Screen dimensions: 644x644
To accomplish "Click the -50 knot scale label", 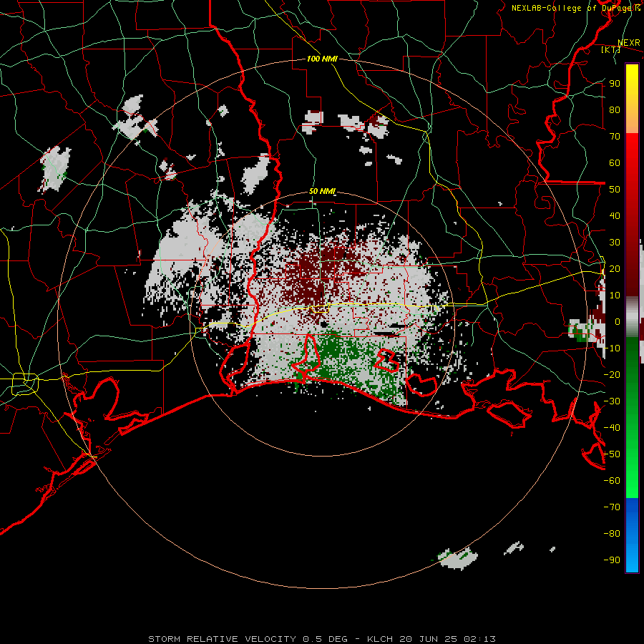I will tap(612, 454).
